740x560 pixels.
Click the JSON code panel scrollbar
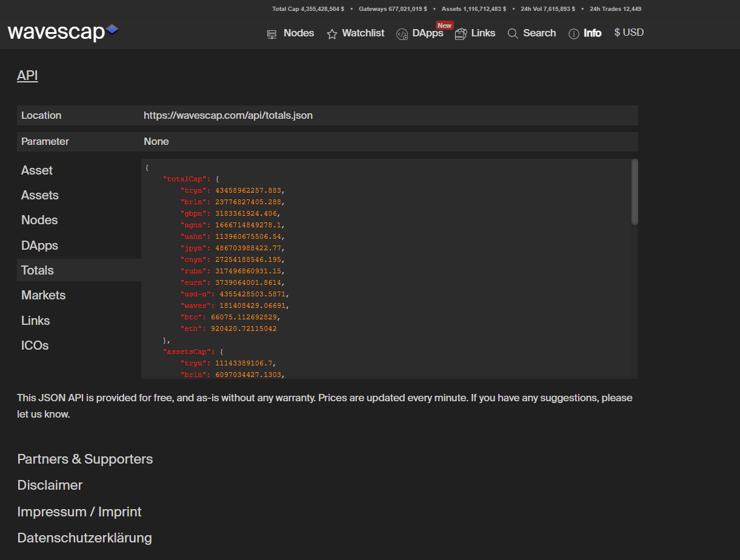[635, 192]
